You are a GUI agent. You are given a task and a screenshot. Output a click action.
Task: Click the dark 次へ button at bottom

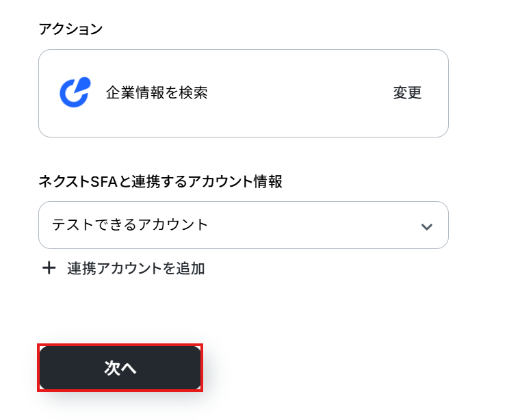(x=120, y=368)
